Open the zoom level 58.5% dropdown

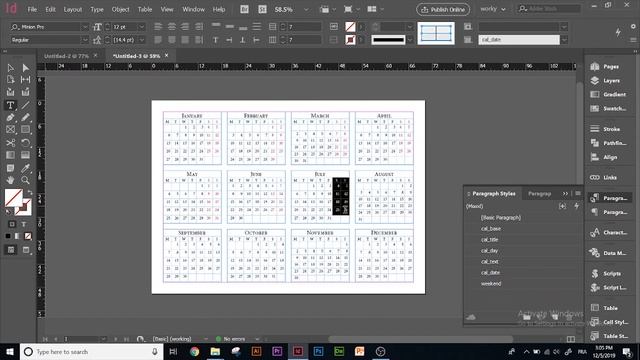[x=306, y=9]
